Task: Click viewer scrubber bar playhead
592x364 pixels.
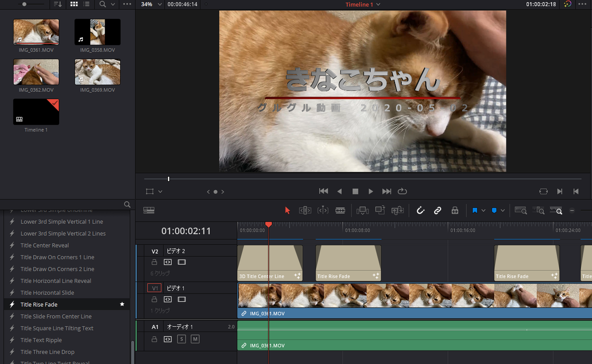Action: click(169, 179)
